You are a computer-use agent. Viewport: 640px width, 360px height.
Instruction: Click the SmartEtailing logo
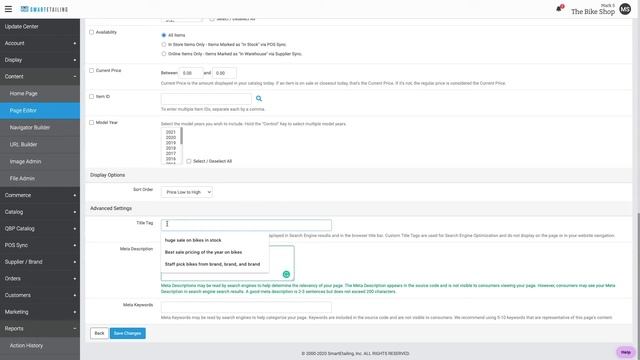click(44, 9)
